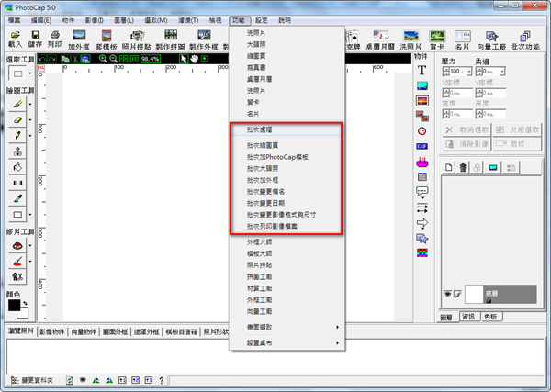Click the zoom out magnifier icon
Image resolution: width=551 pixels, height=392 pixels.
113,59
